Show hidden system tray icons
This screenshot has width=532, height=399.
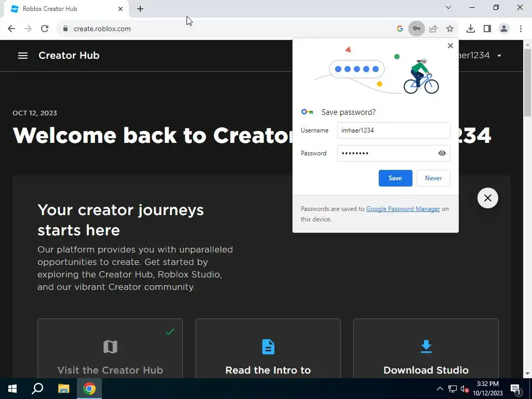pyautogui.click(x=440, y=389)
